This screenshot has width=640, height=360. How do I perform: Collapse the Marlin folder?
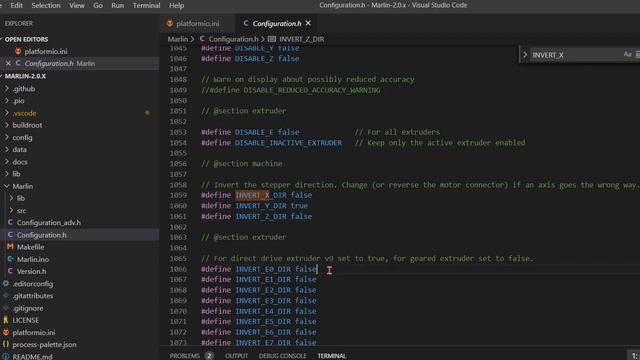click(22, 186)
